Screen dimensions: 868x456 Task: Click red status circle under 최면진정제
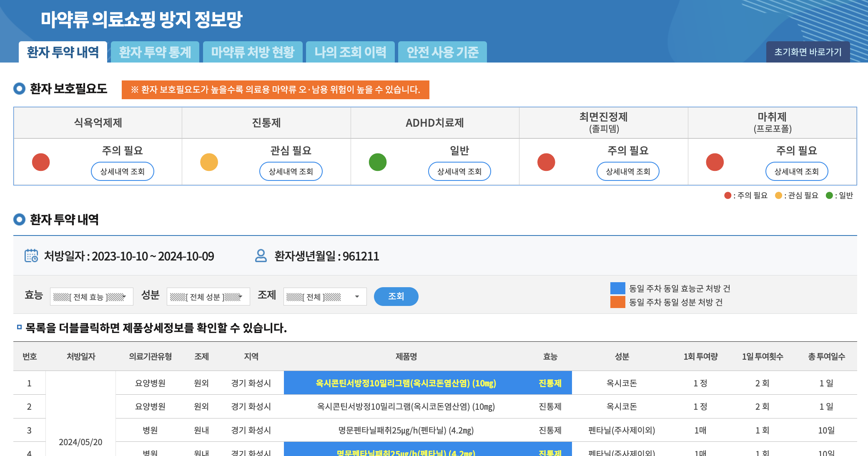pos(546,162)
